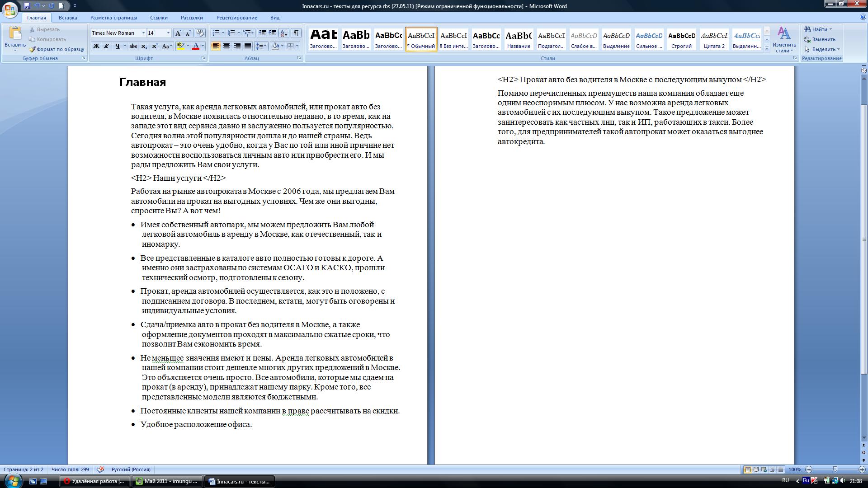This screenshot has height=488, width=868.
Task: Click the increase indent icon
Action: [272, 33]
